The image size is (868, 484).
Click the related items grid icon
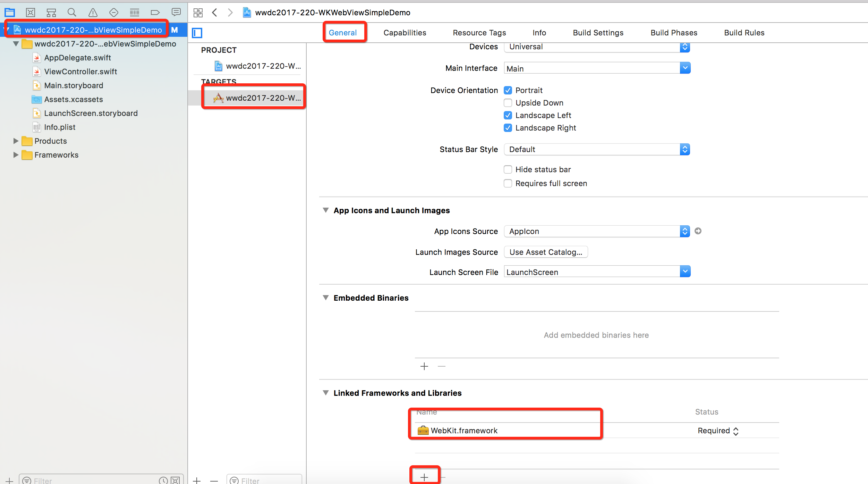point(198,13)
